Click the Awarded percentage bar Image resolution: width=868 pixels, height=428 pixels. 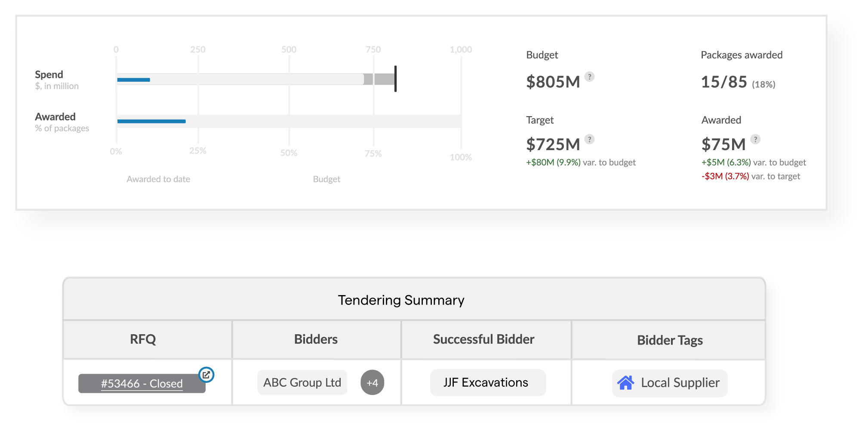coord(151,121)
